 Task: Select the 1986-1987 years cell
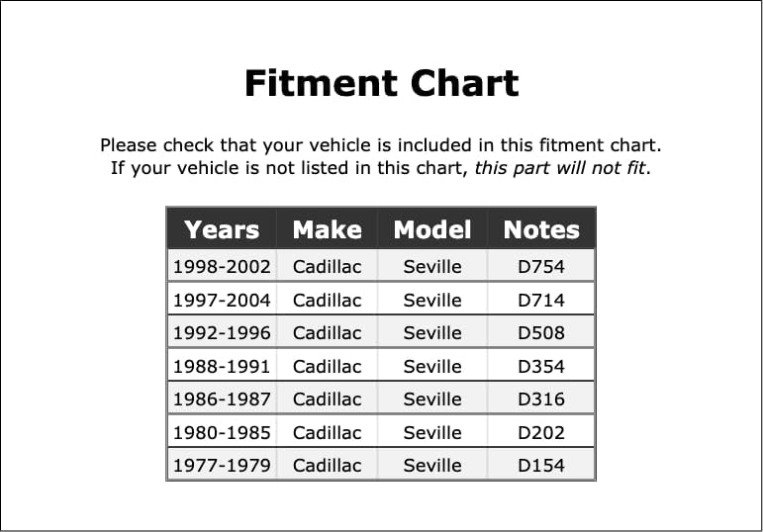pyautogui.click(x=222, y=399)
